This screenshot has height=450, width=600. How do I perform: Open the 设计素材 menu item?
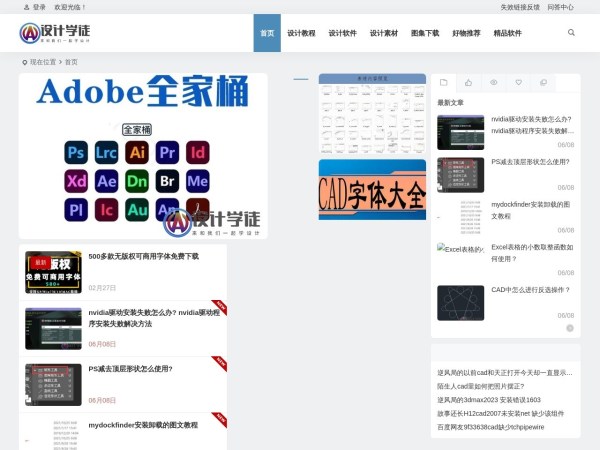coord(384,33)
